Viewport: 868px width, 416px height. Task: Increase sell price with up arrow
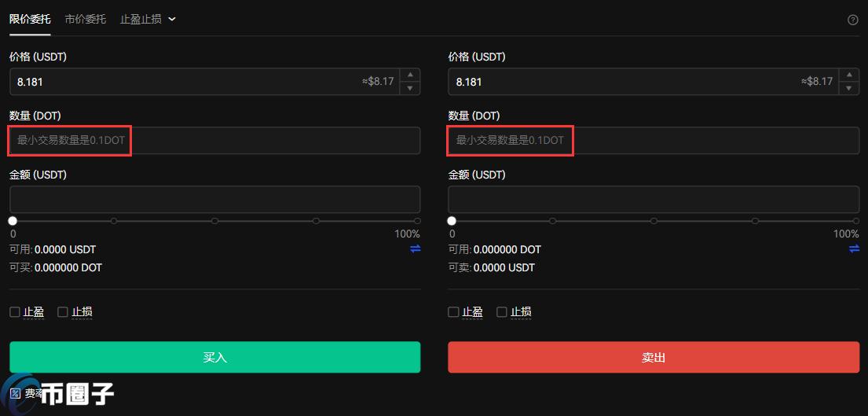click(849, 75)
